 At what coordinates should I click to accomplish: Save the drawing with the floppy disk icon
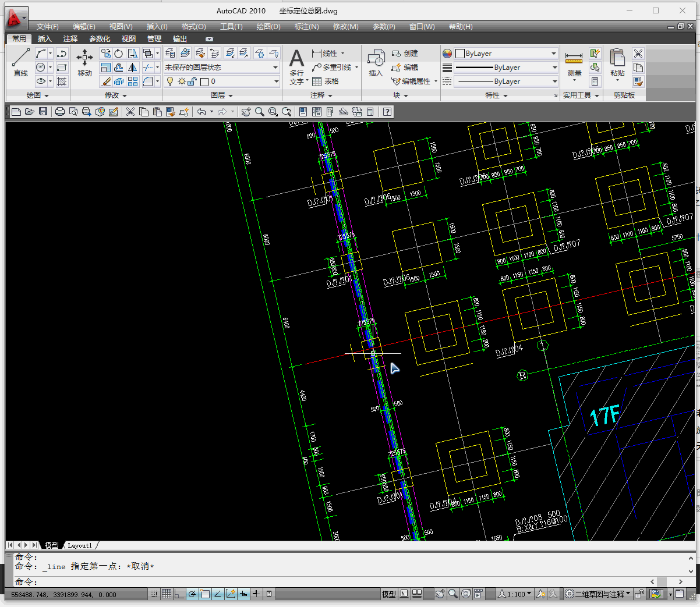pyautogui.click(x=43, y=112)
